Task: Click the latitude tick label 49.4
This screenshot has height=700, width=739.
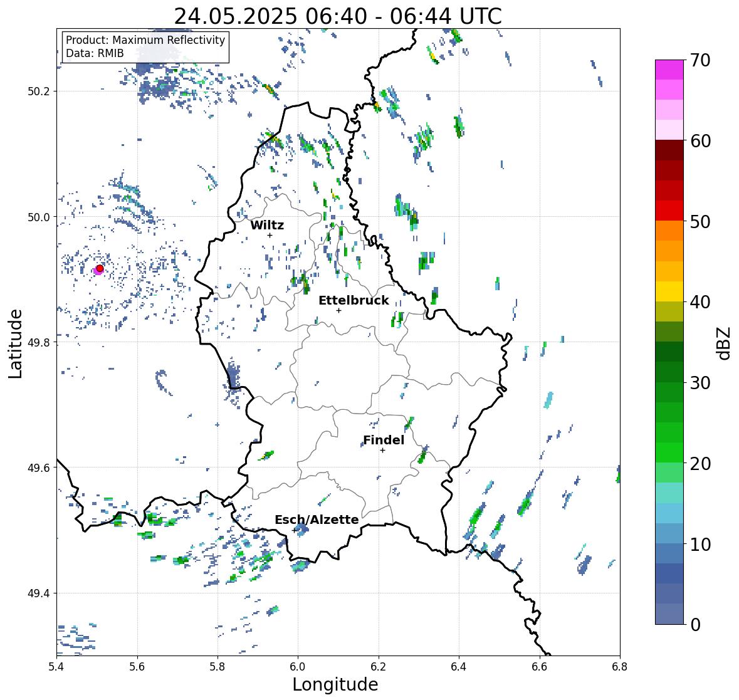Action: pos(39,593)
